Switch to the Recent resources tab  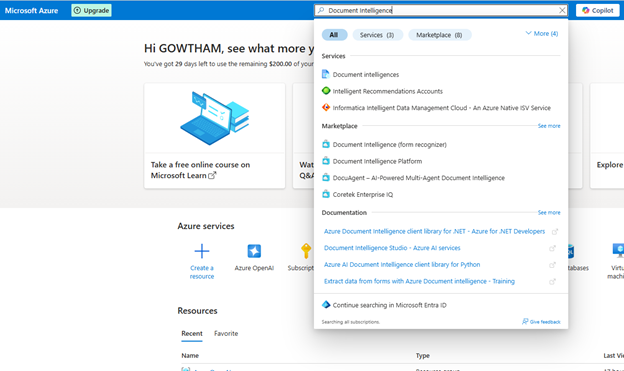point(192,334)
